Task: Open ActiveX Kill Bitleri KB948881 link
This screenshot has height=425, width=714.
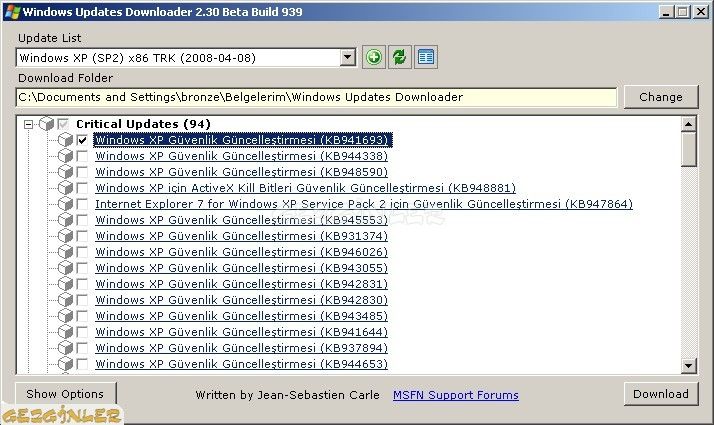Action: coord(306,188)
